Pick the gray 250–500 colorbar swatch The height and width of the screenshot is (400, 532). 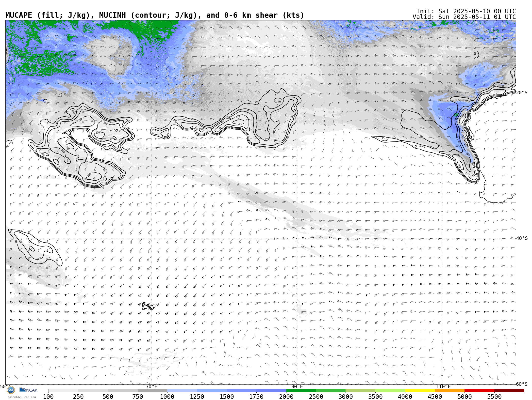[x=93, y=391]
